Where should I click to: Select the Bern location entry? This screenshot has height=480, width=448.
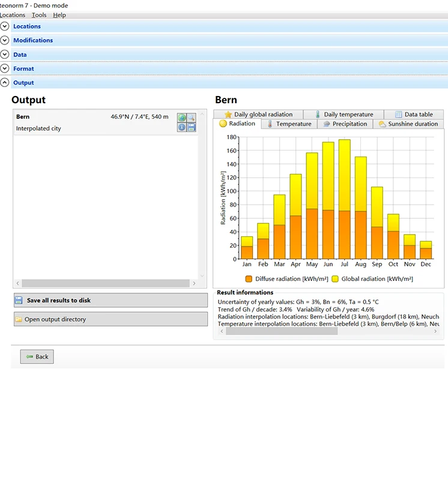[x=106, y=122]
